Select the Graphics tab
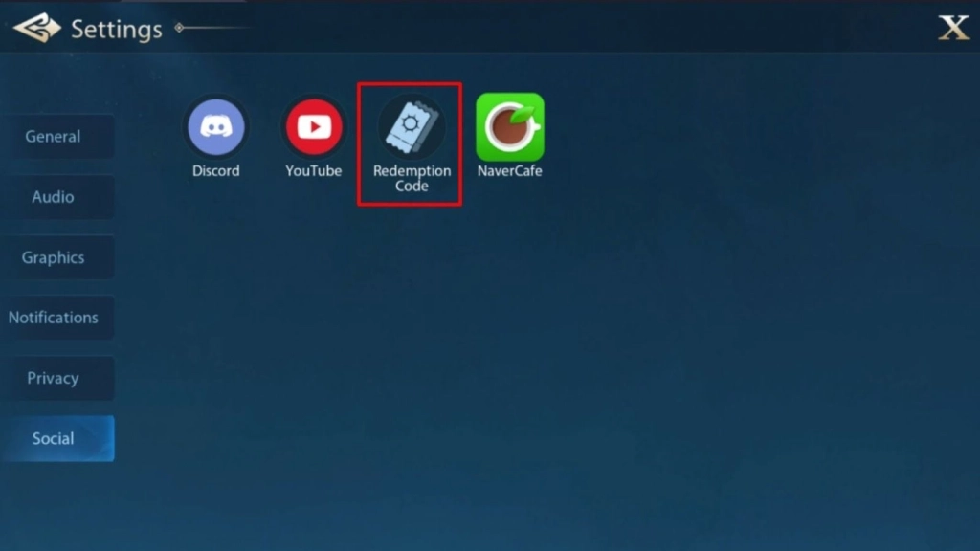 coord(54,257)
